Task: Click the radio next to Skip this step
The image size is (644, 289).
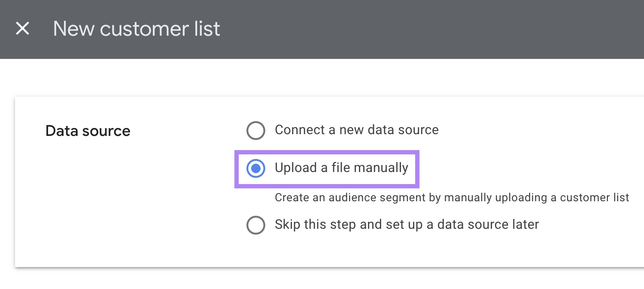Action: coord(256,224)
